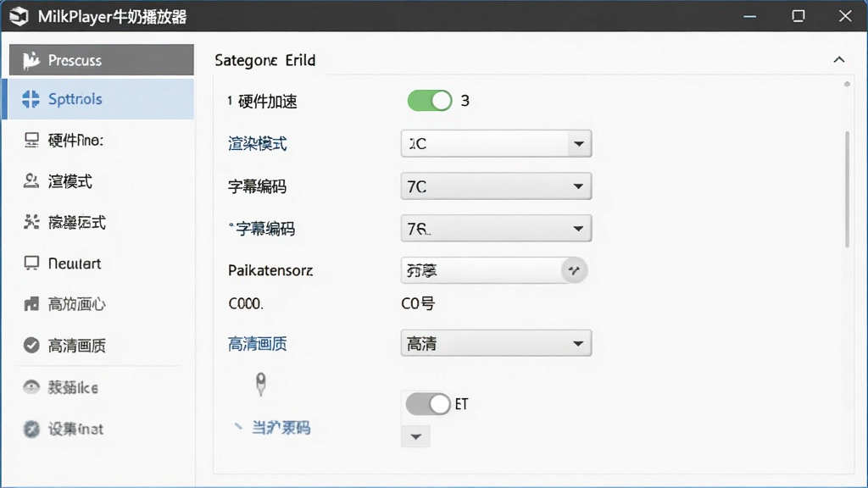Open Spttrols section via its four-square icon
The image size is (868, 488).
(x=31, y=99)
